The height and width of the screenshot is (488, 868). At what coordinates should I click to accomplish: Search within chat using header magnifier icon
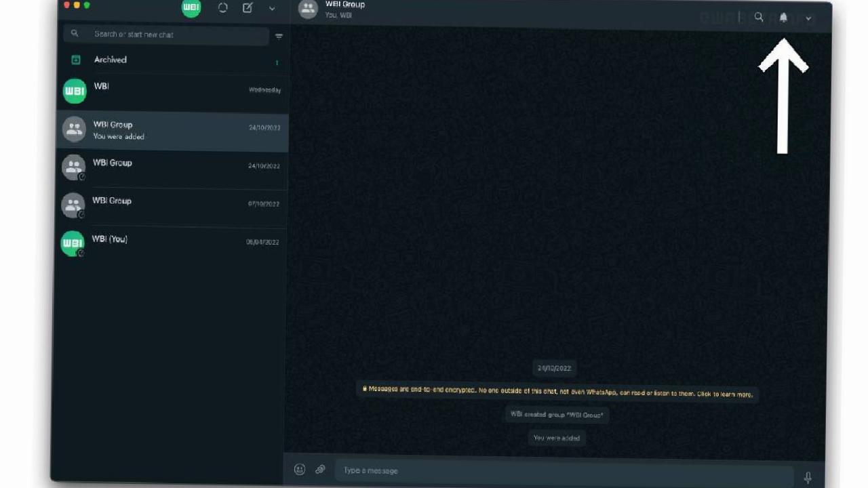click(x=759, y=18)
